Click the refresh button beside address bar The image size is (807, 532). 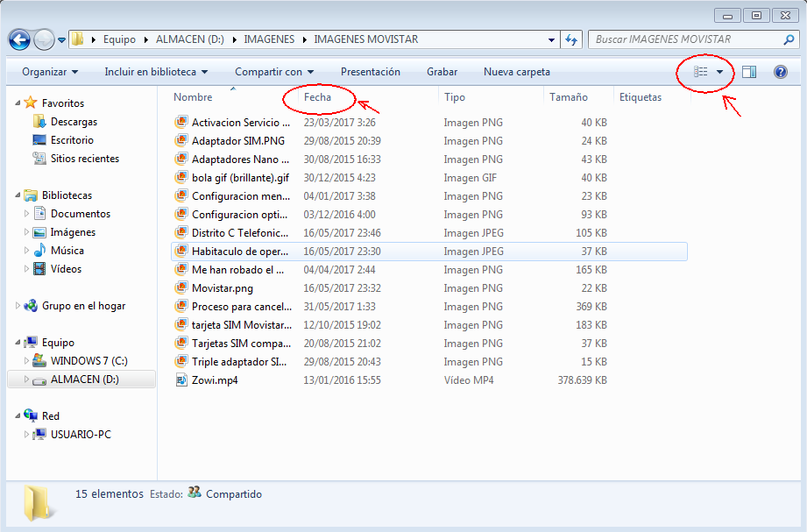(x=572, y=39)
